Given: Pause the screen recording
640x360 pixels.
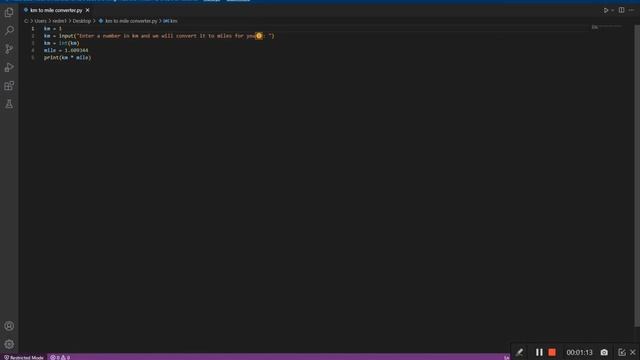Looking at the screenshot, I should coord(539,352).
